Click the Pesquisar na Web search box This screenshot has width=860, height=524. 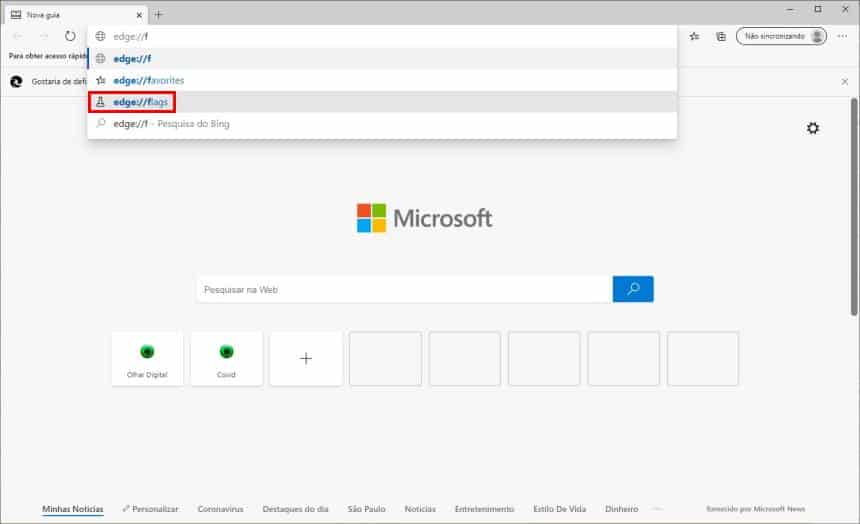coord(405,289)
